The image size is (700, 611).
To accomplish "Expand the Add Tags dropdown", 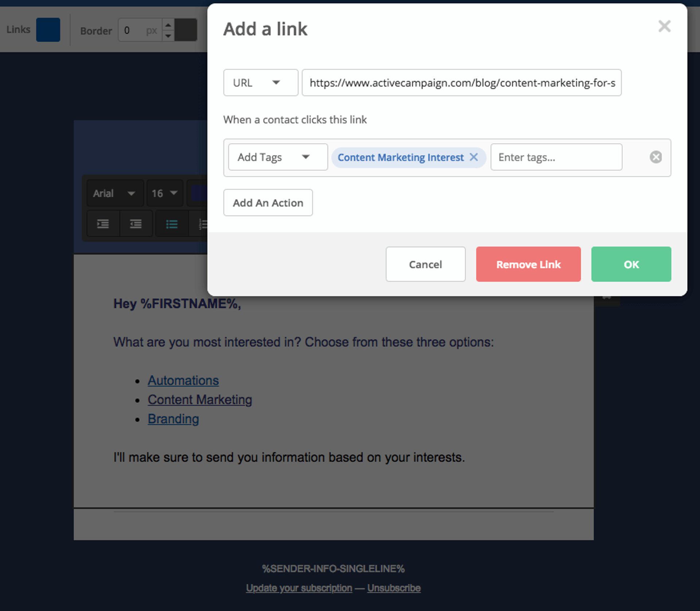I will click(277, 157).
